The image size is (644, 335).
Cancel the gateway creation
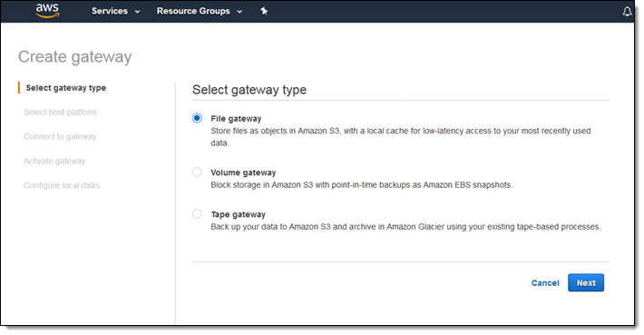point(545,282)
